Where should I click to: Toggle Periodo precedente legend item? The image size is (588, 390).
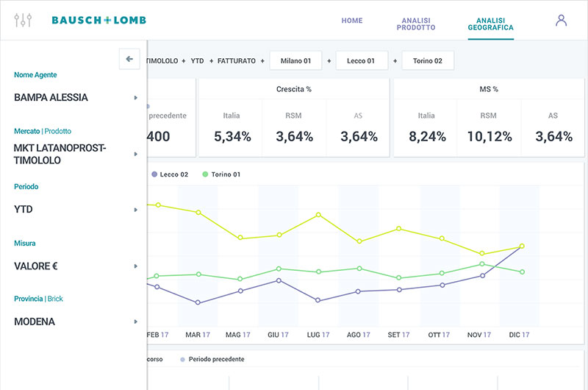coord(212,359)
